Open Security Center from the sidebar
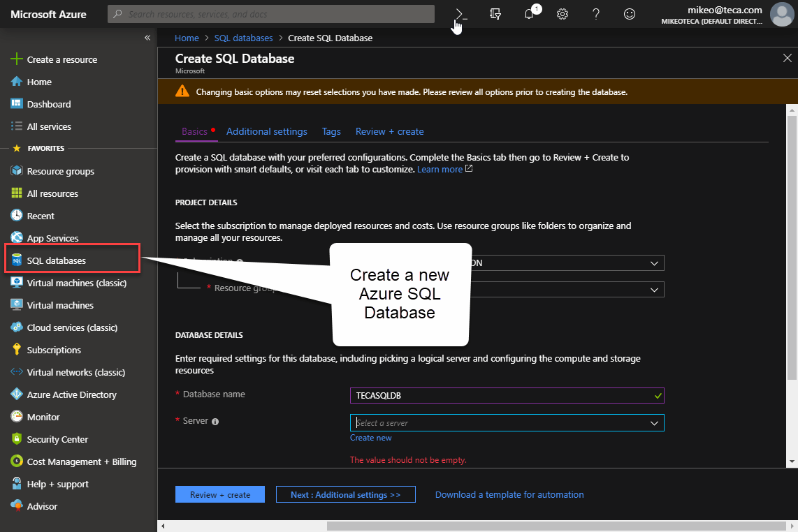This screenshot has width=798, height=532. 57,439
